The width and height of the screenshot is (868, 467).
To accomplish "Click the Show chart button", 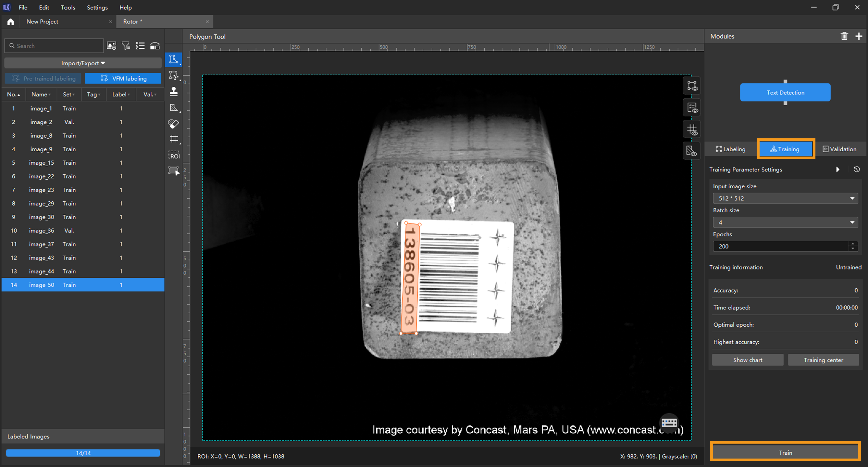I will coord(747,360).
